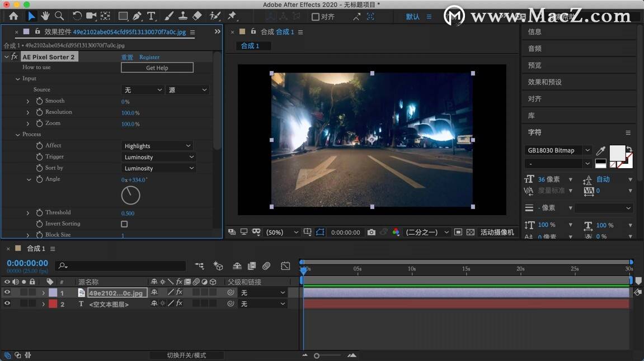644x361 pixels.
Task: Select the Hand tool
Action: pyautogui.click(x=45, y=16)
